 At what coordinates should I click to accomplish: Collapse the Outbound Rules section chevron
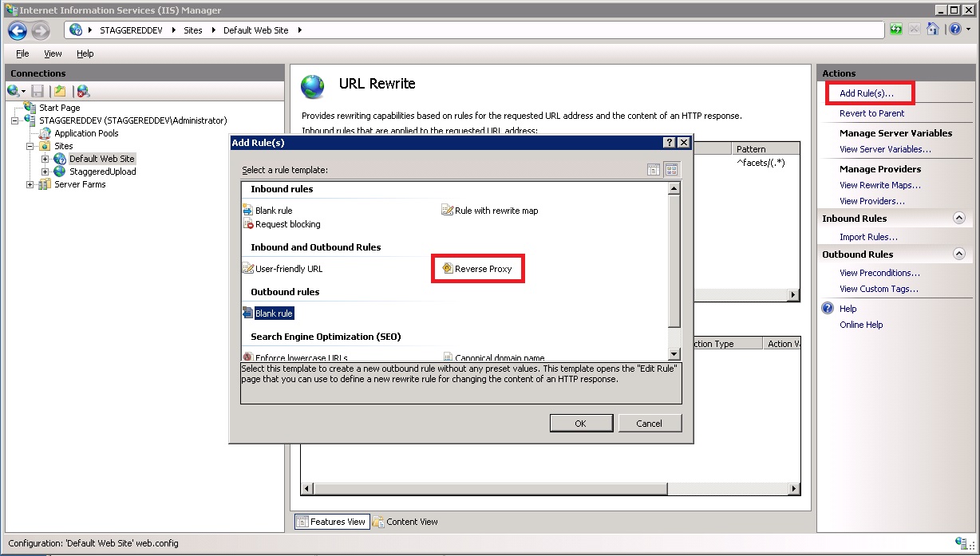959,254
